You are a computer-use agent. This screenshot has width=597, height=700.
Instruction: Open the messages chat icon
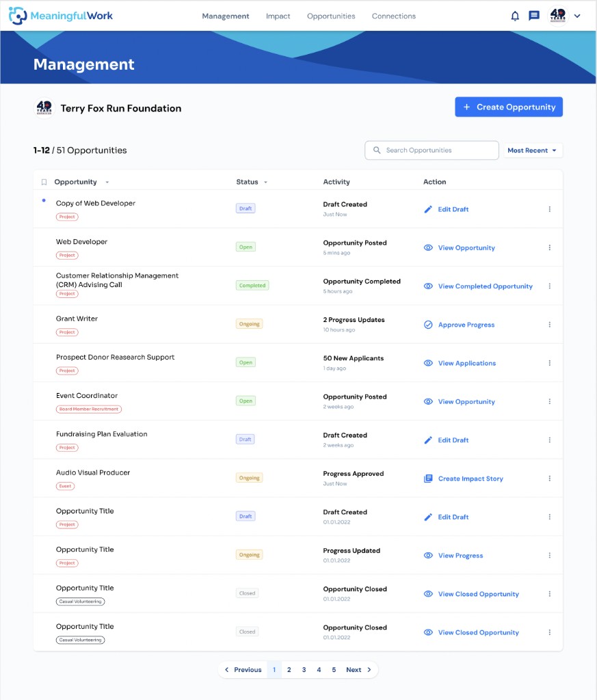coord(533,16)
